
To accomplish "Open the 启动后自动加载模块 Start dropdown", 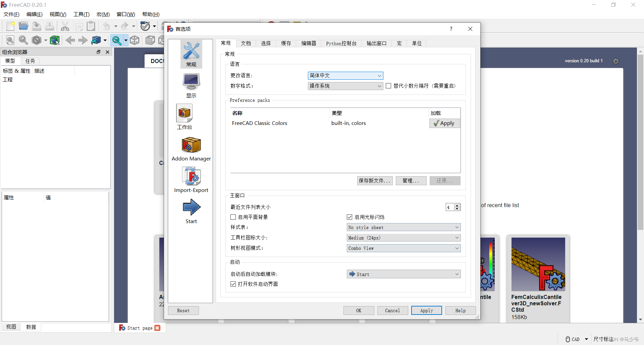I will pyautogui.click(x=404, y=274).
